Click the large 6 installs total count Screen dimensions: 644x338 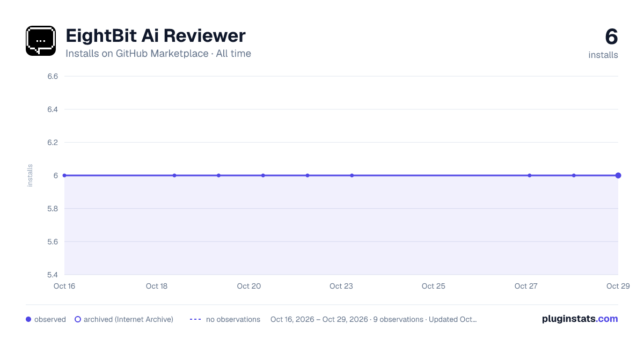pos(611,36)
